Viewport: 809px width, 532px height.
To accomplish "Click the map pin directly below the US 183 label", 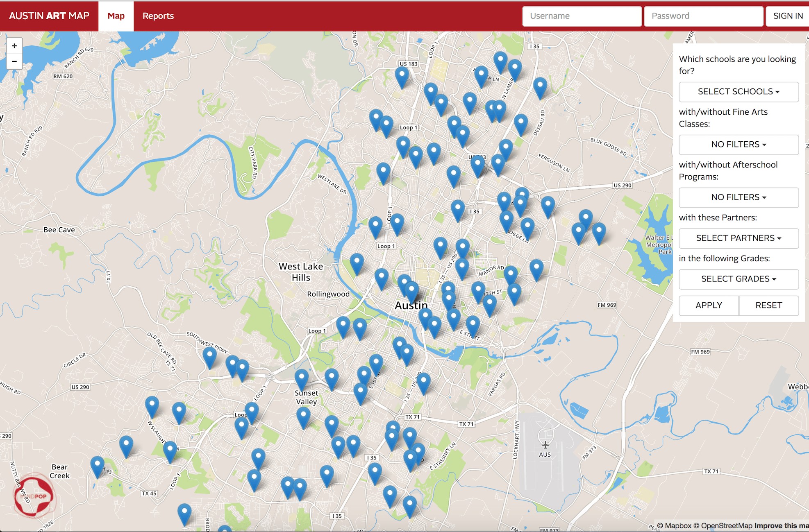I will [402, 76].
